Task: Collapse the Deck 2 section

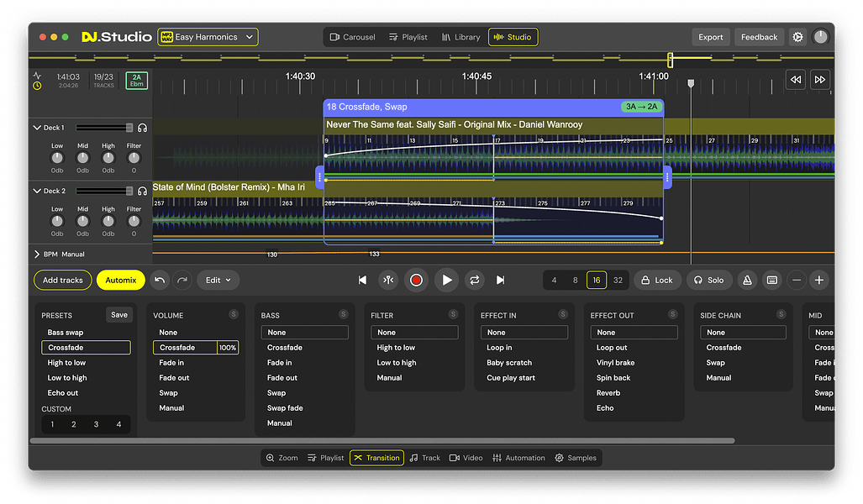Action: click(37, 191)
